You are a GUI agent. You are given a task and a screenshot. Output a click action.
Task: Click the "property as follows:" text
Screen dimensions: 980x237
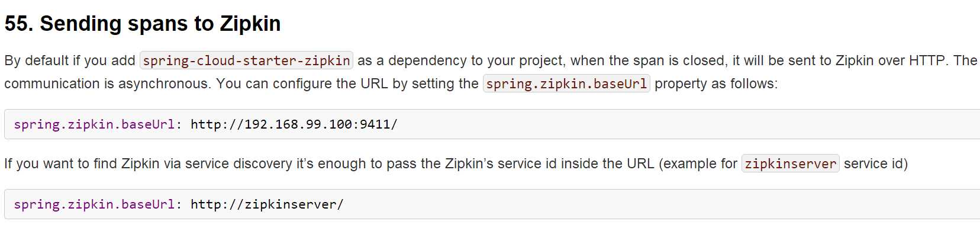click(716, 84)
